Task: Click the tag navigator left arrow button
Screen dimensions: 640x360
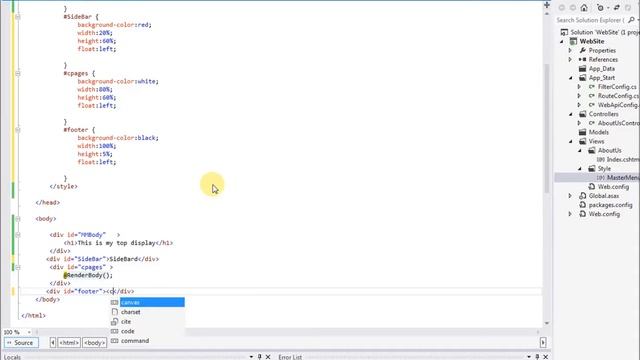Action: point(53,343)
